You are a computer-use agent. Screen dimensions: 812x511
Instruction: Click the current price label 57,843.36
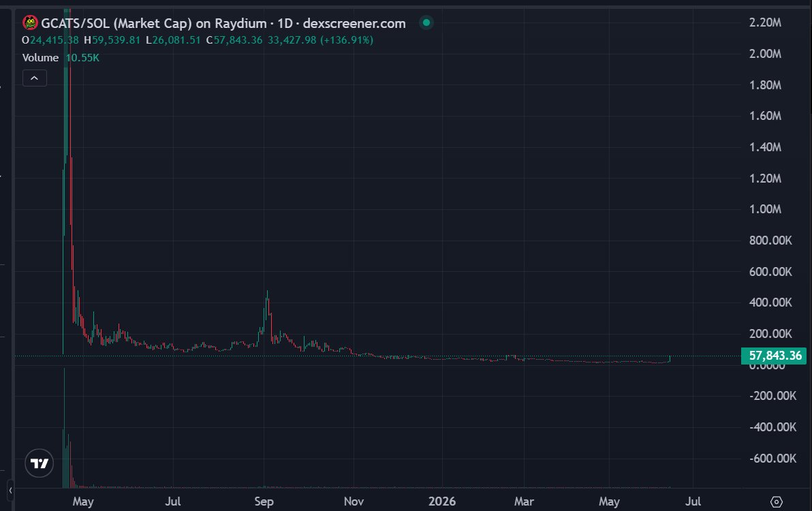774,356
